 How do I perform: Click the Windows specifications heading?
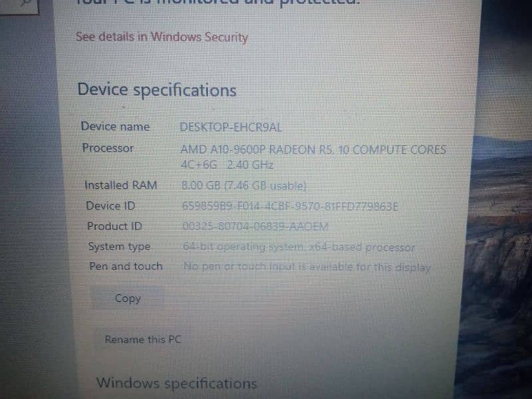(176, 383)
